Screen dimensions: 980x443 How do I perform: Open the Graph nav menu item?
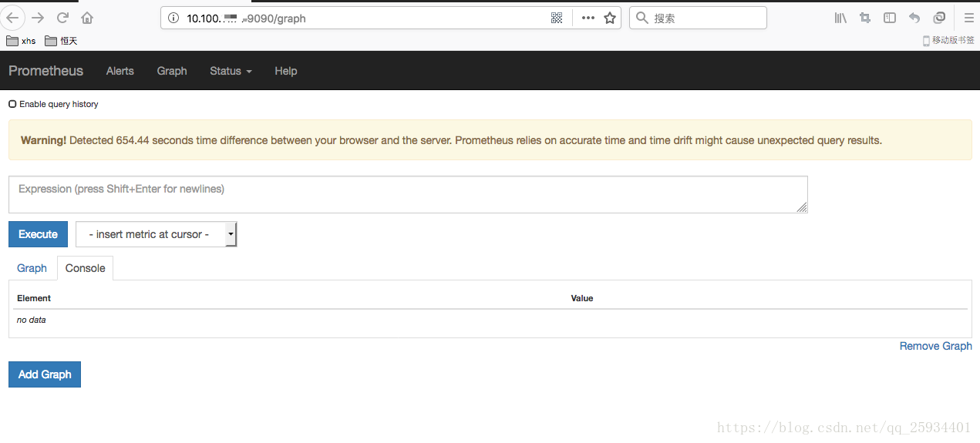pyautogui.click(x=172, y=71)
